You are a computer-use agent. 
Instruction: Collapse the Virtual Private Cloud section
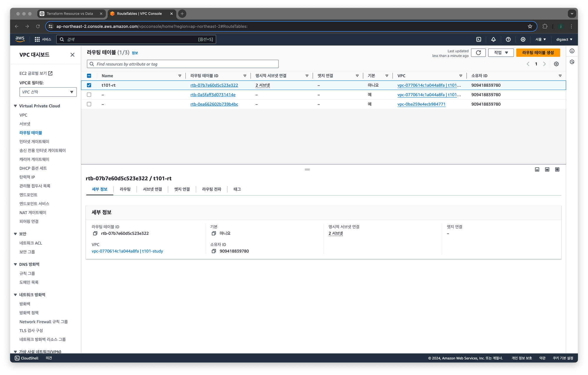pos(16,106)
